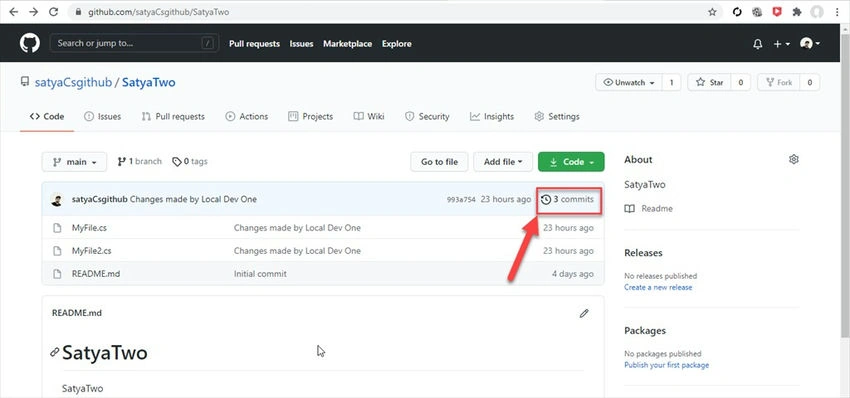Open the main branch selector
Viewport: 850px width, 398px height.
tap(74, 162)
